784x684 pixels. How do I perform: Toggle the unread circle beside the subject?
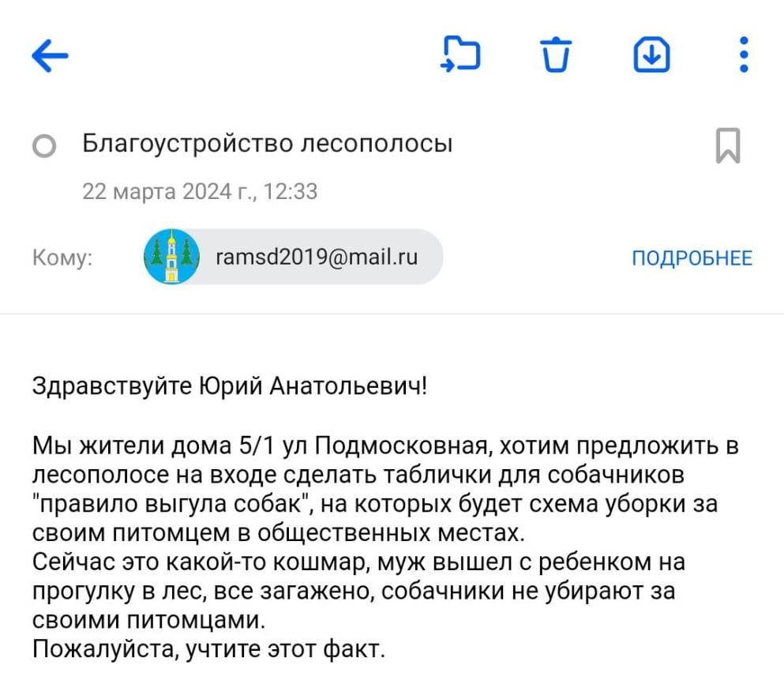coord(45,147)
